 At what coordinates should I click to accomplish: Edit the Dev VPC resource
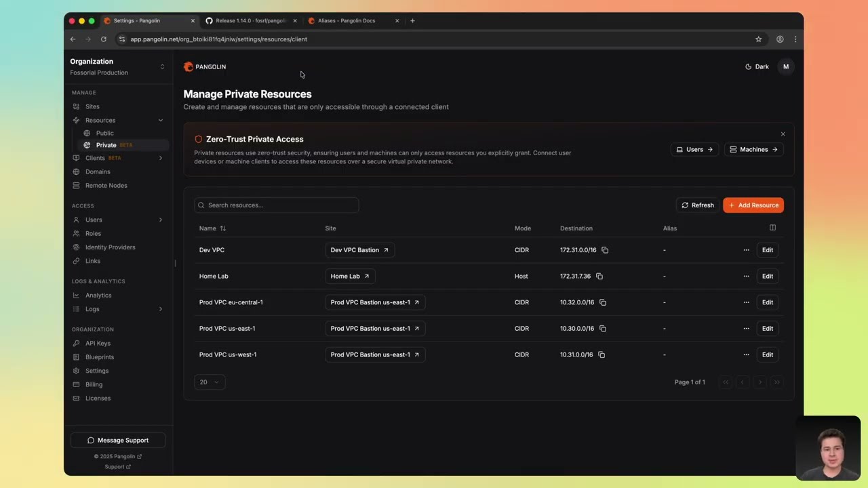coord(767,250)
